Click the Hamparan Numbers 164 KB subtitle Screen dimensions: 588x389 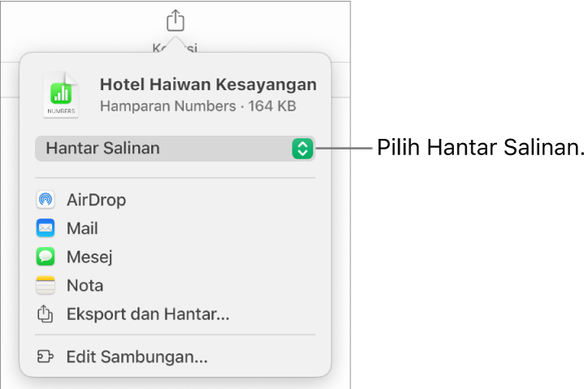click(x=197, y=106)
